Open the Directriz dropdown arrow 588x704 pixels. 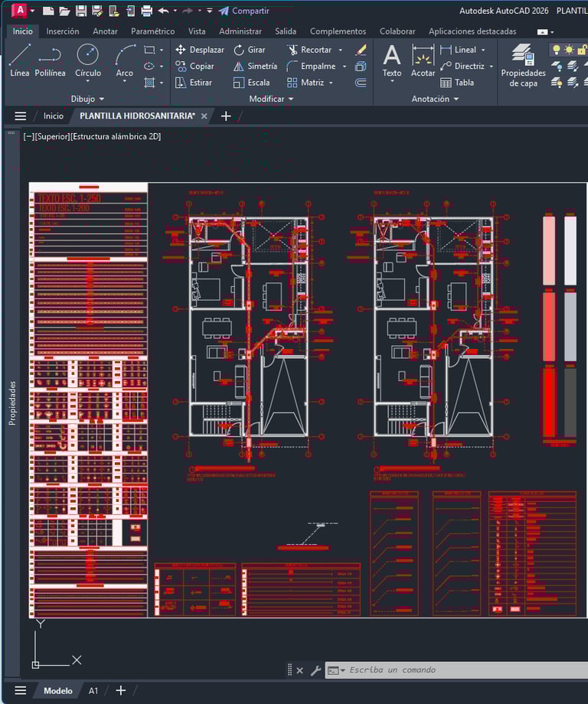click(x=492, y=67)
